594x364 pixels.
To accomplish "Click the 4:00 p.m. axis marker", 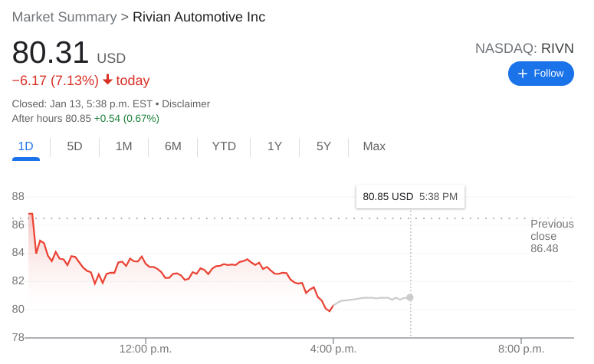I will (333, 349).
